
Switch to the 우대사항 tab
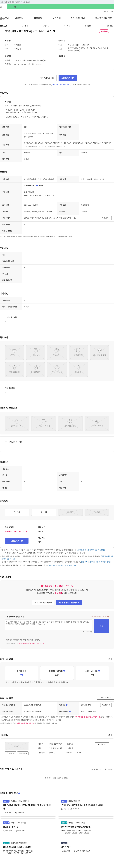pyautogui.click(x=46, y=26)
